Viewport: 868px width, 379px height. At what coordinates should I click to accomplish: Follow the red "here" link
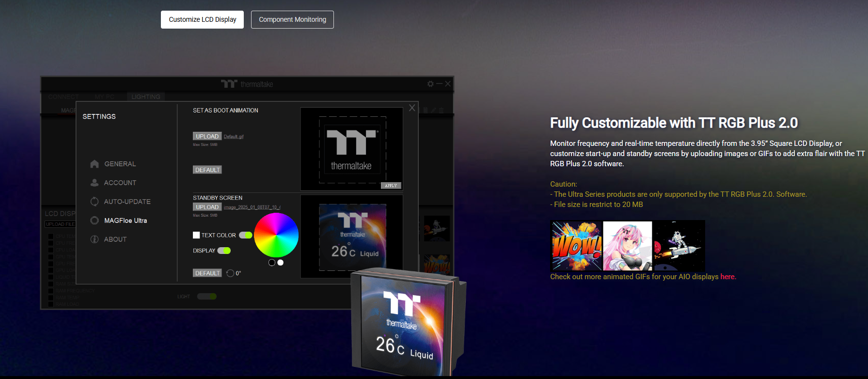point(727,277)
